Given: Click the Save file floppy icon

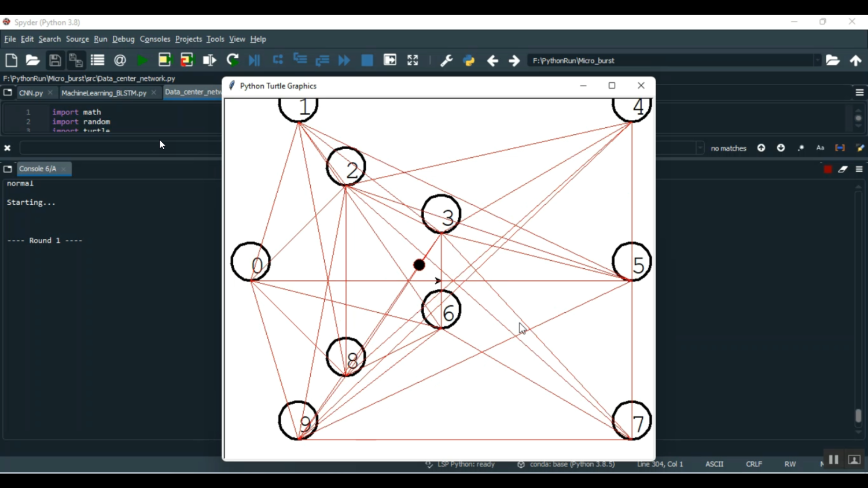Looking at the screenshot, I should (x=55, y=60).
